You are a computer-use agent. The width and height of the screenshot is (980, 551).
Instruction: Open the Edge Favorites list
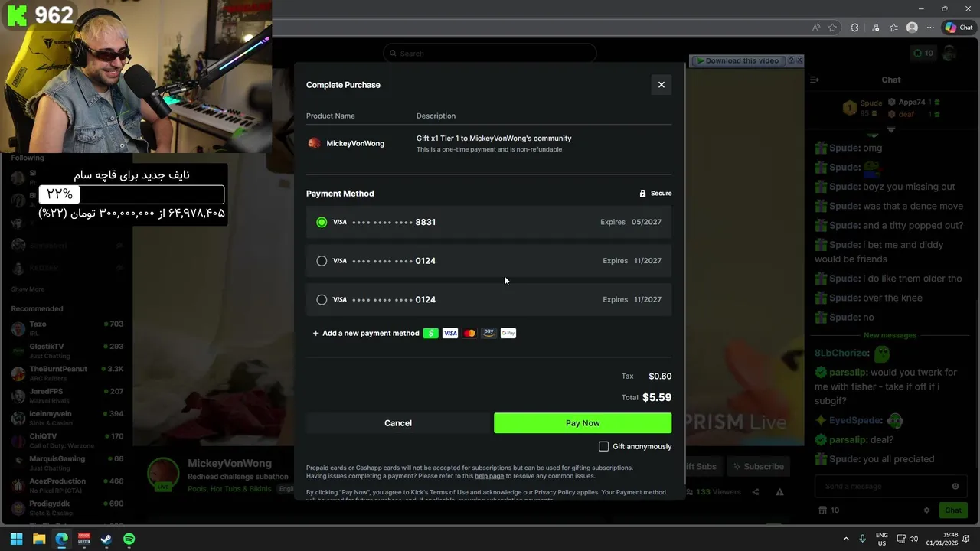(893, 28)
